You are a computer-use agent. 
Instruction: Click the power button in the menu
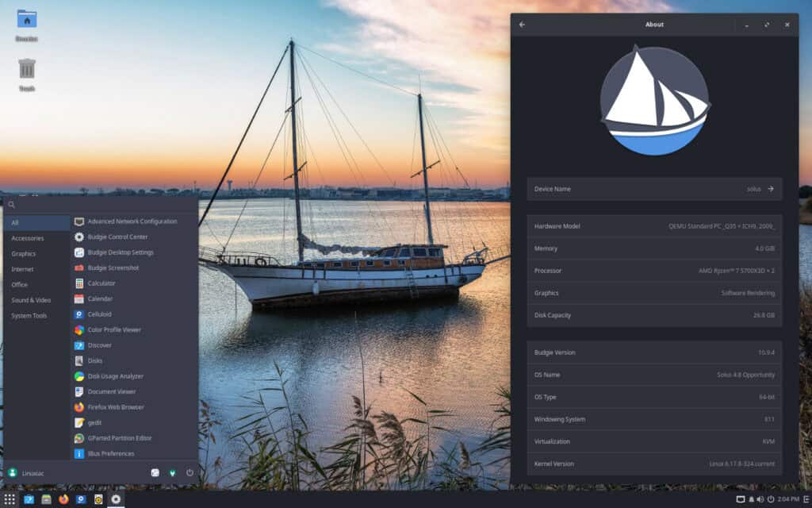(x=190, y=474)
